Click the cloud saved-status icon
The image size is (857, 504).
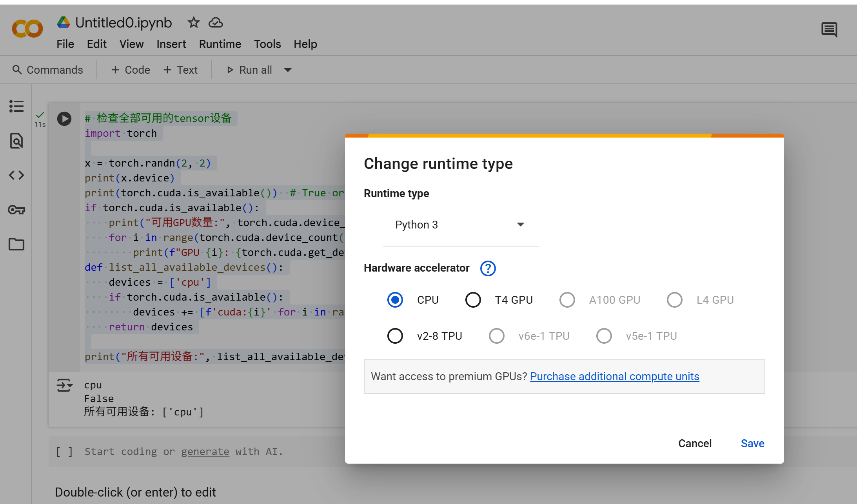click(x=216, y=23)
